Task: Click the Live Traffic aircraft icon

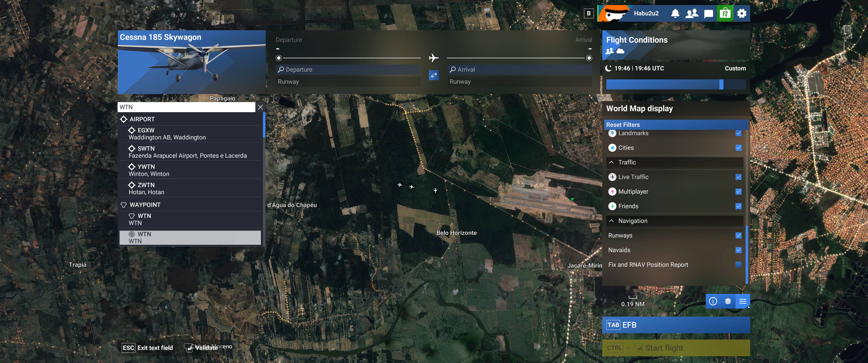Action: tap(612, 177)
